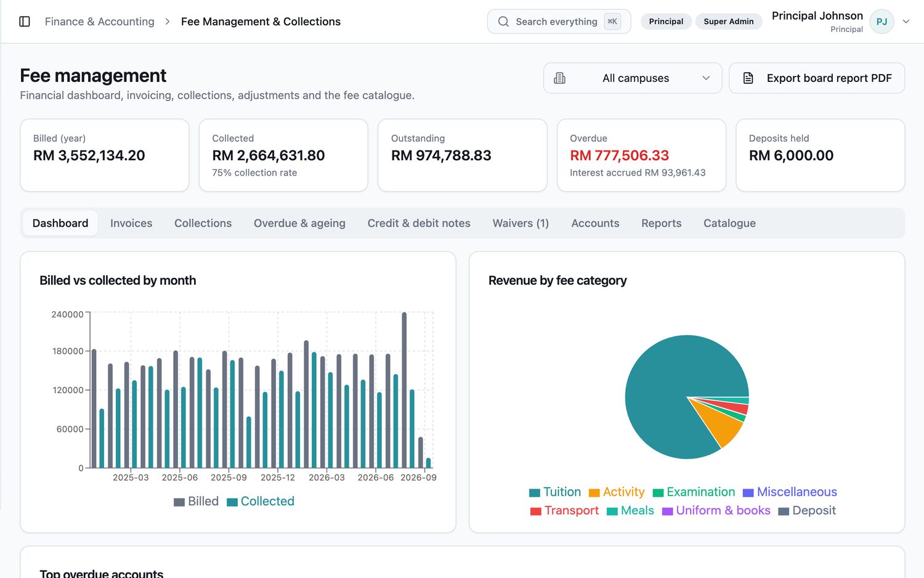
Task: Toggle Activity in pie legend
Action: pyautogui.click(x=617, y=492)
